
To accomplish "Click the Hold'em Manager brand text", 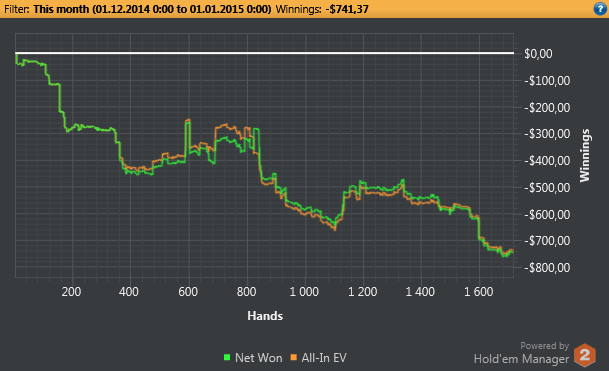I will pos(521,359).
